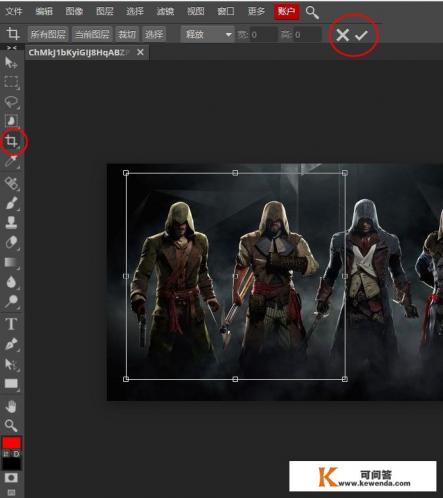Open the 文件 menu
The height and width of the screenshot is (498, 443).
14,11
